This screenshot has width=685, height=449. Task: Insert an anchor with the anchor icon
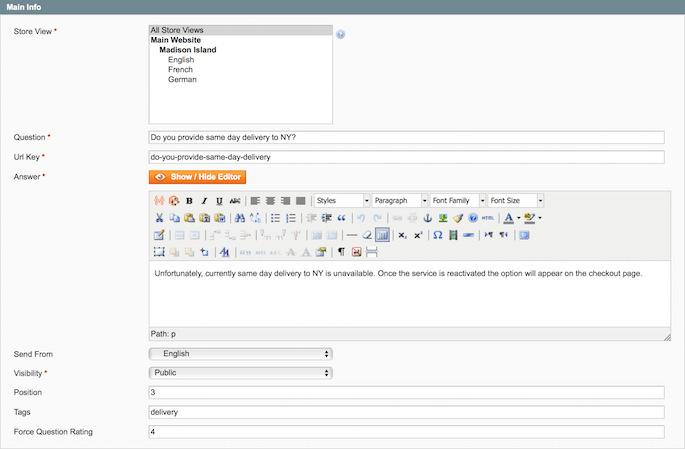click(426, 218)
